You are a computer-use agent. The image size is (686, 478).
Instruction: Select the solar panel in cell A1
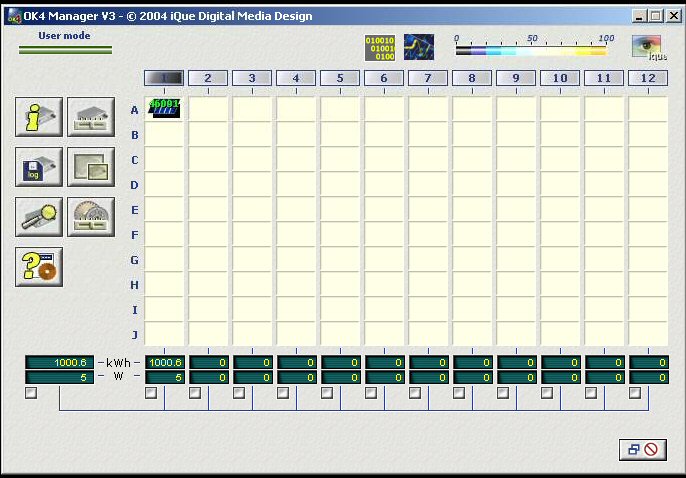[x=164, y=108]
